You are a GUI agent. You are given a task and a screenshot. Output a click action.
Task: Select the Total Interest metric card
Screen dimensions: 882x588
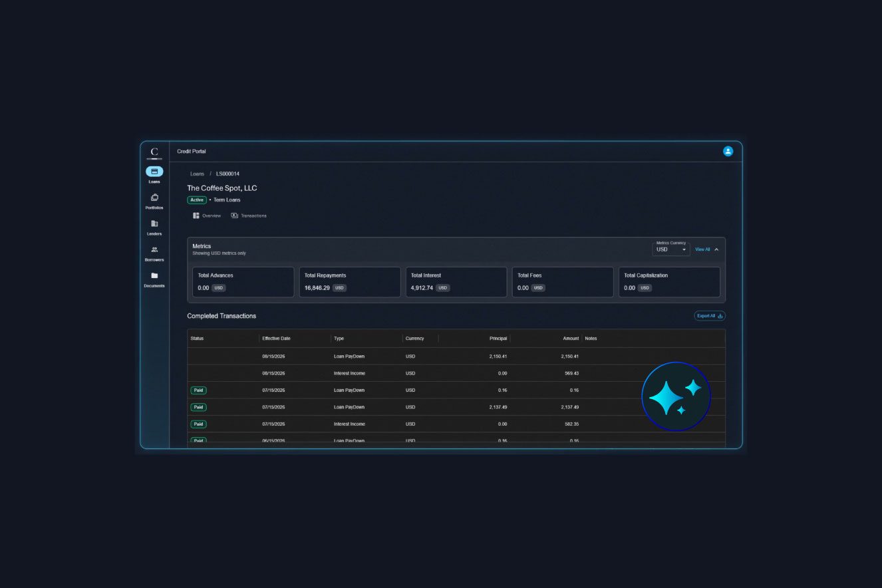pyautogui.click(x=456, y=282)
